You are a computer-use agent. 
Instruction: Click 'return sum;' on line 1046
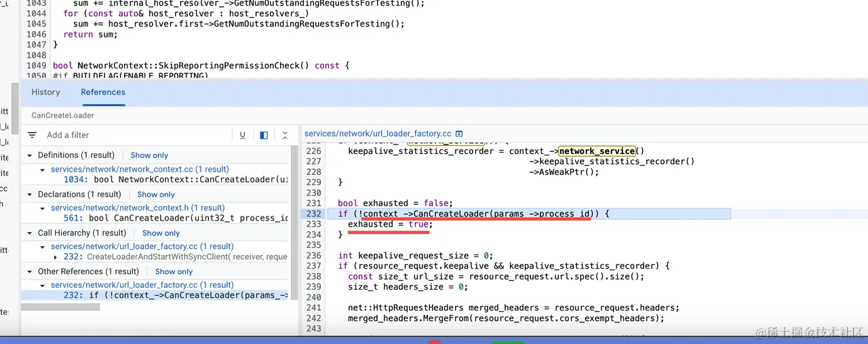click(90, 34)
